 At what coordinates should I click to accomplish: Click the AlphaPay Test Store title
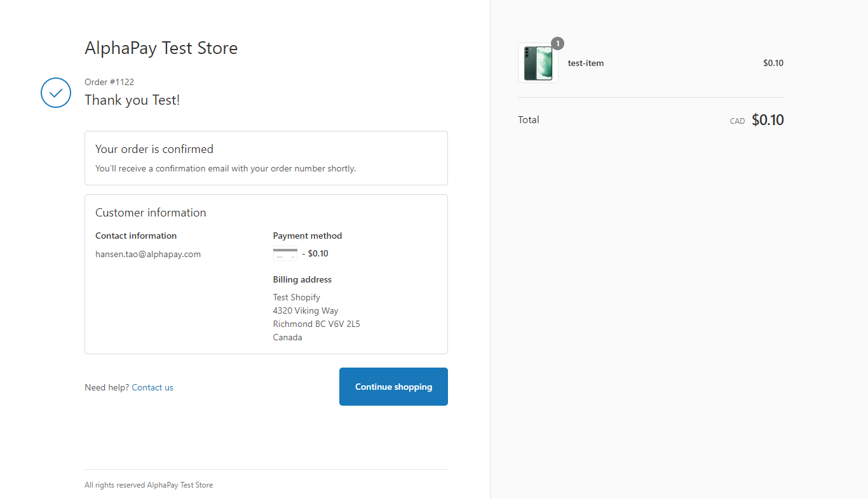[x=161, y=48]
